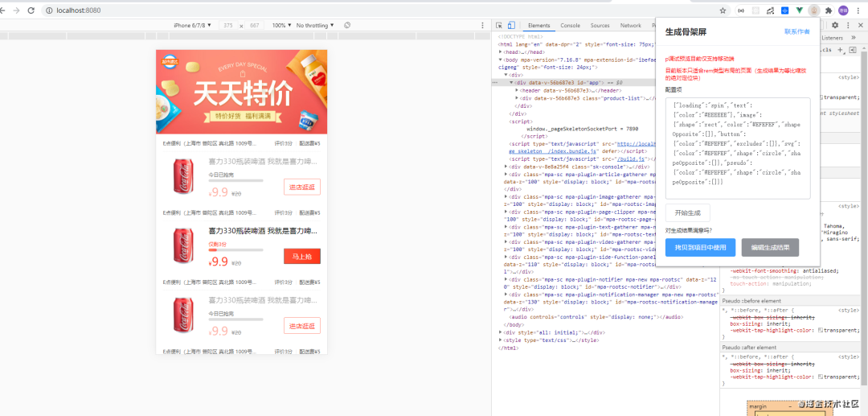868x416 pixels.
Task: Expand the header data-v-56b687e3 node
Action: [517, 90]
